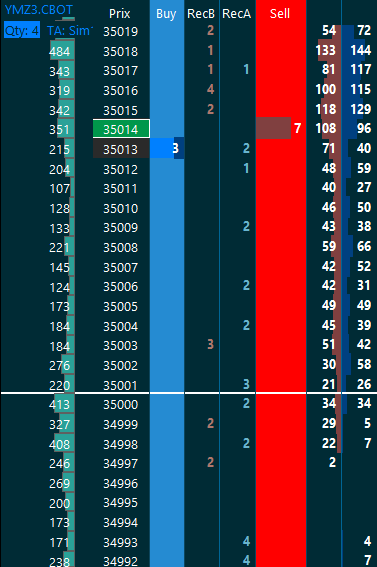
Task: Click price 35001
Action: click(120, 385)
